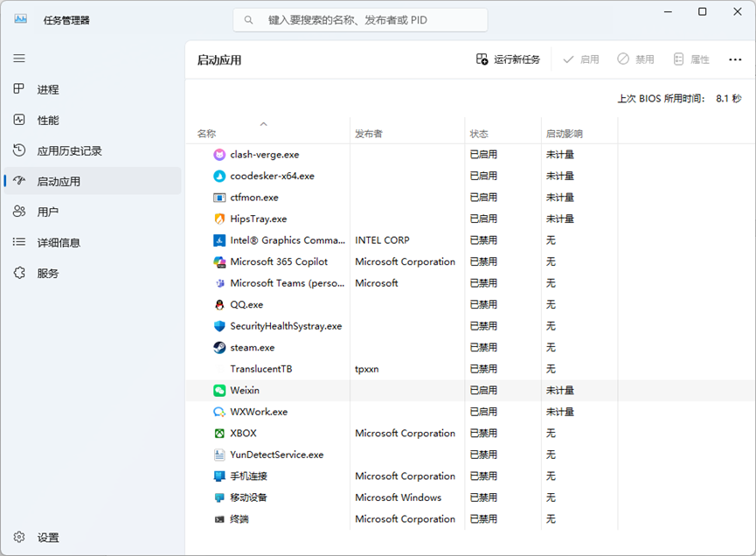Click 未计量 impact in clash-verge.exe row
The image size is (756, 556).
pyautogui.click(x=559, y=155)
